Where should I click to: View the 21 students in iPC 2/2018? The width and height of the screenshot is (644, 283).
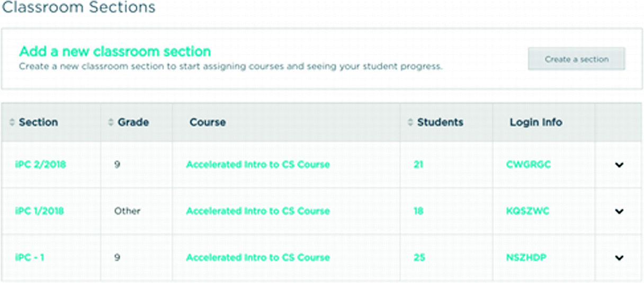(418, 165)
